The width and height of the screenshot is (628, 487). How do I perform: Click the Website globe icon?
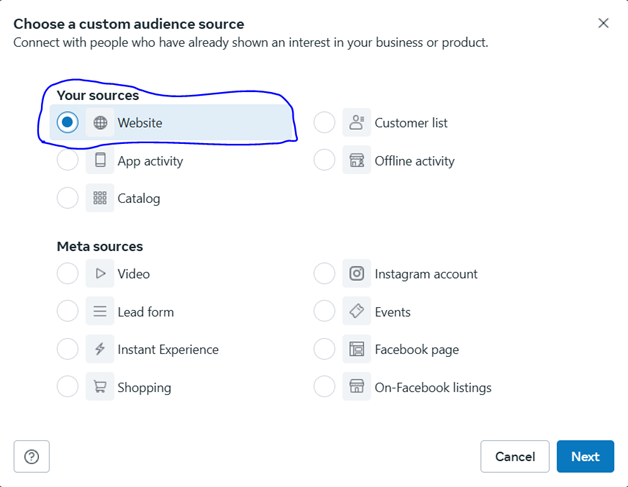coord(100,123)
